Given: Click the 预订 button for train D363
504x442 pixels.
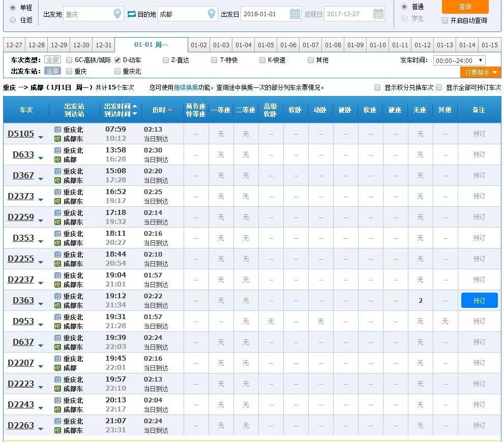Looking at the screenshot, I should [479, 300].
